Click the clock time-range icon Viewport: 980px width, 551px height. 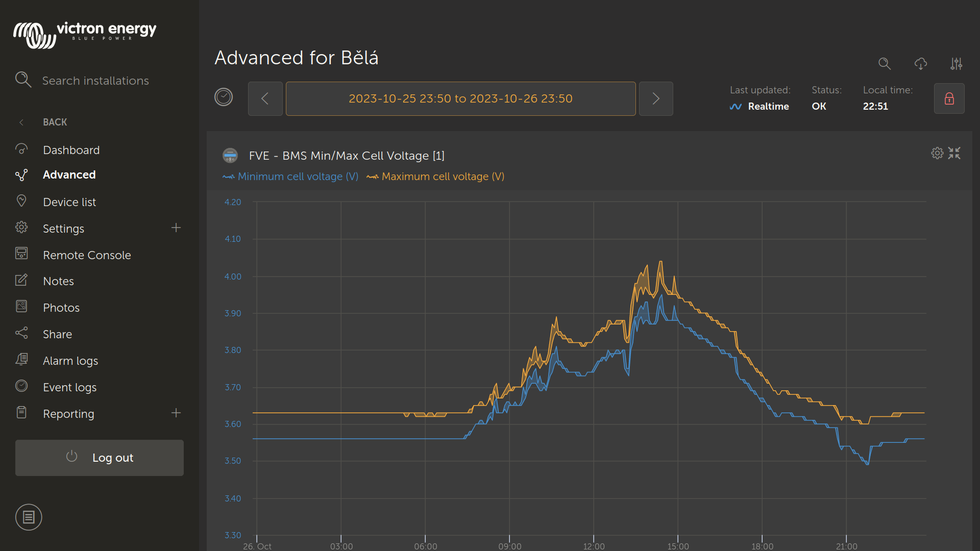tap(224, 97)
